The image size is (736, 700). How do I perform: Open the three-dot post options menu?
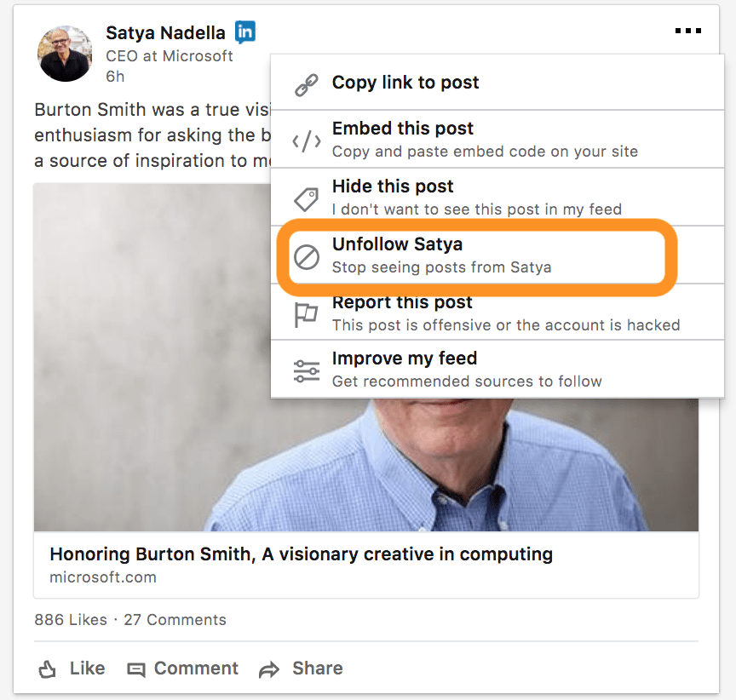687,31
